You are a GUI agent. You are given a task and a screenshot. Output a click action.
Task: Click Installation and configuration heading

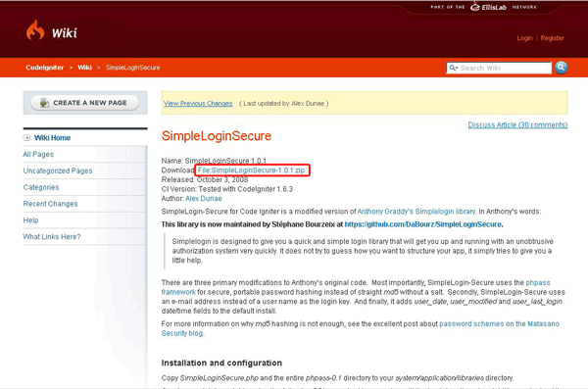pyautogui.click(x=221, y=363)
